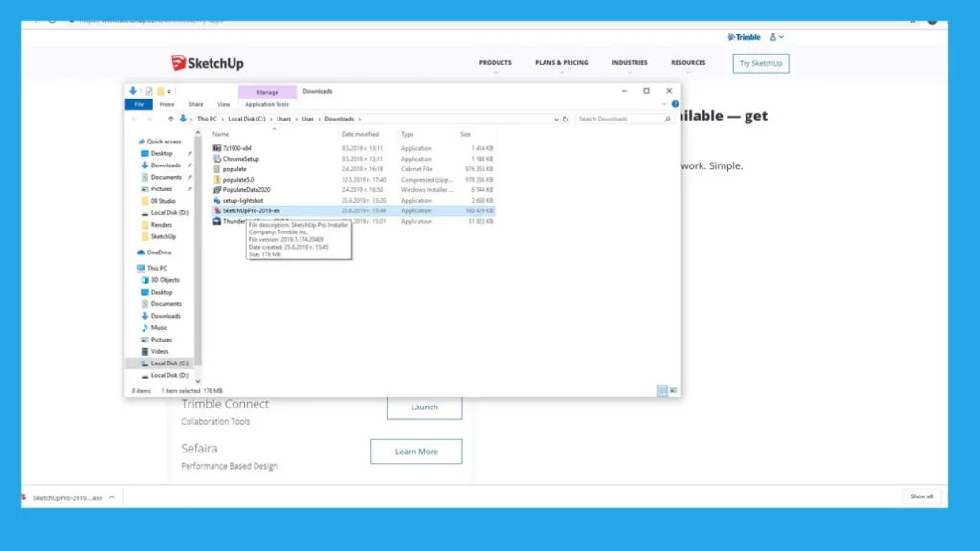Open the SketchUp folder in navigation pane
980x551 pixels.
159,237
